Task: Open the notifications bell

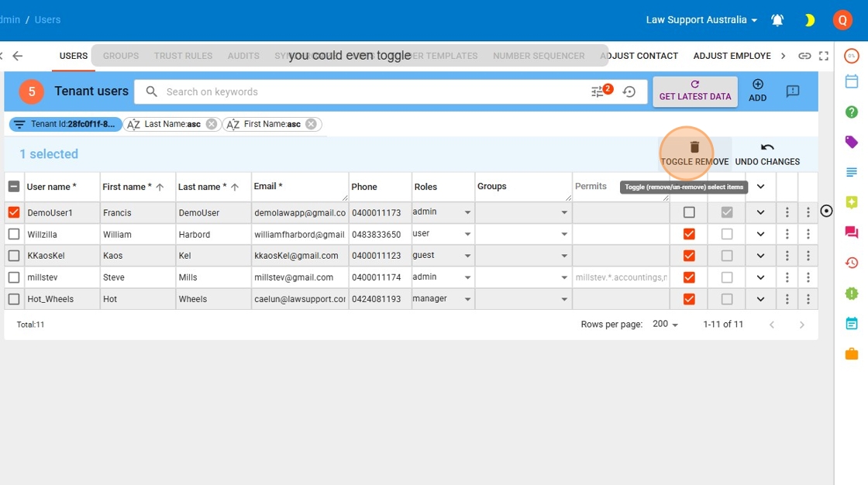Action: [x=777, y=20]
